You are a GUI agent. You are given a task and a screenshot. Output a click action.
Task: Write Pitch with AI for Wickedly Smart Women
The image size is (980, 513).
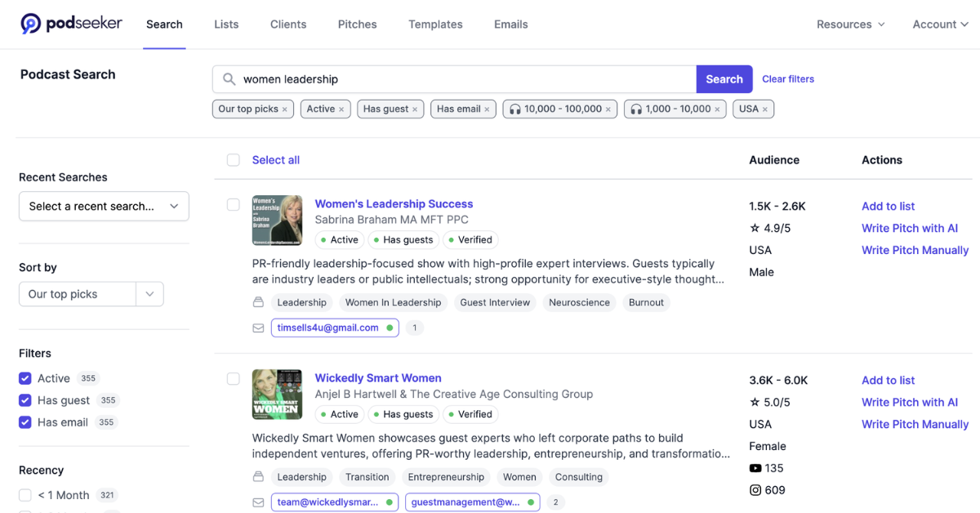(x=910, y=403)
